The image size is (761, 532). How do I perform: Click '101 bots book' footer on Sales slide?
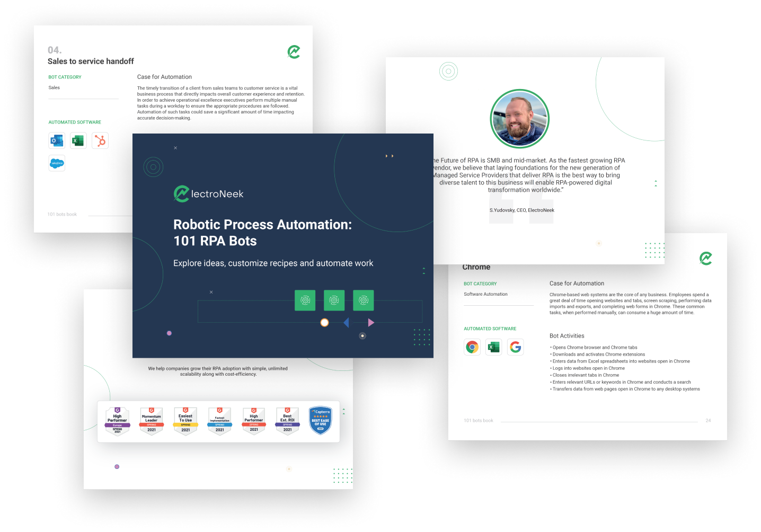click(62, 215)
